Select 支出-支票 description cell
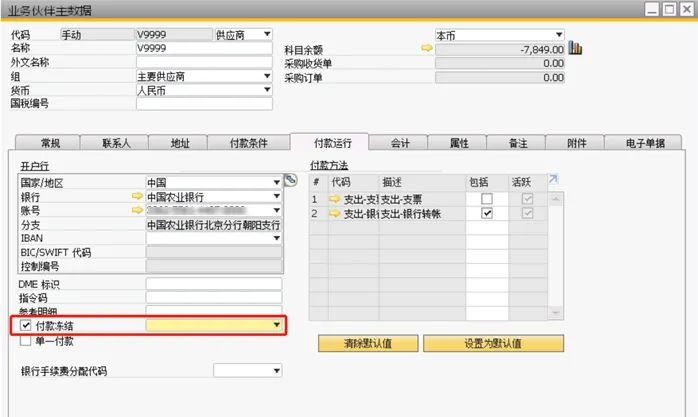 [422, 199]
